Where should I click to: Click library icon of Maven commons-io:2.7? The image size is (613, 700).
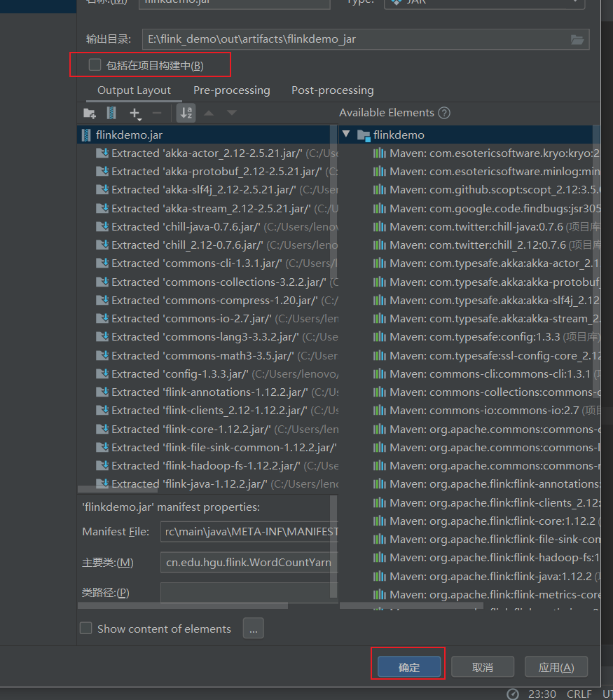point(380,411)
